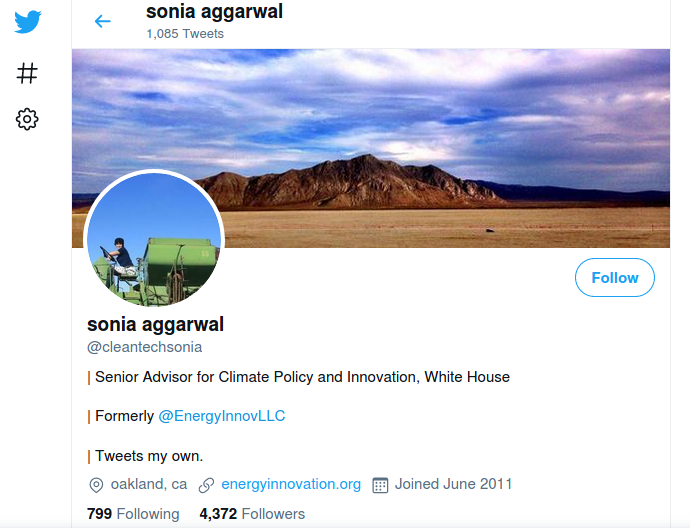The image size is (690, 528).
Task: Click the location pin icon
Action: 97,485
